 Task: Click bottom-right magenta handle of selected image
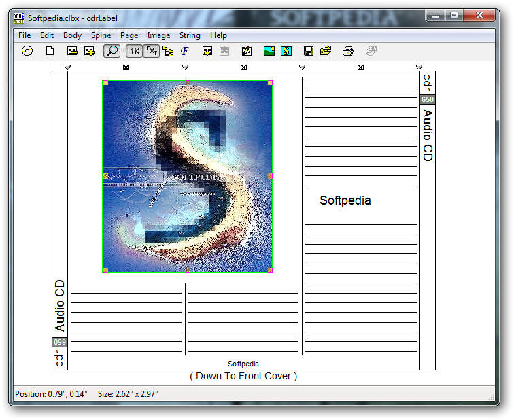tap(270, 270)
